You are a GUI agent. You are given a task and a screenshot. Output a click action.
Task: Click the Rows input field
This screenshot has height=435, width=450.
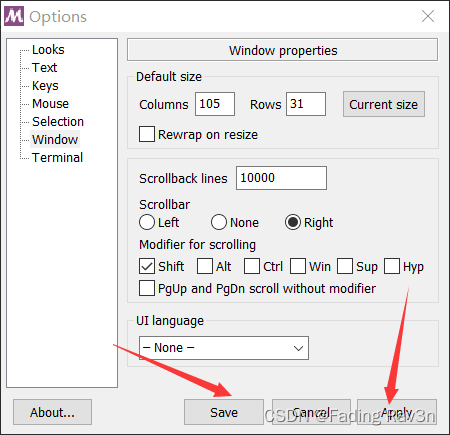tap(306, 104)
